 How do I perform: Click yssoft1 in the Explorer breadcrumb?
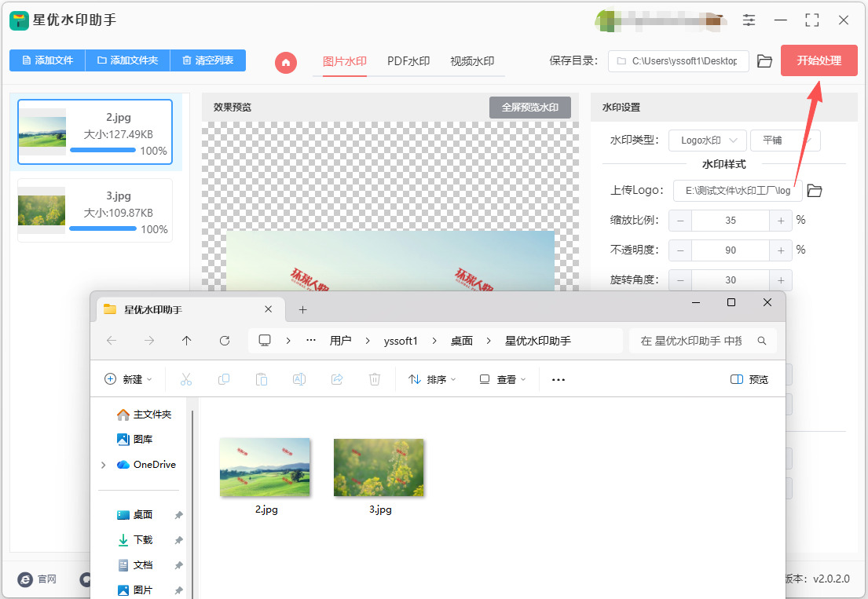tap(401, 341)
